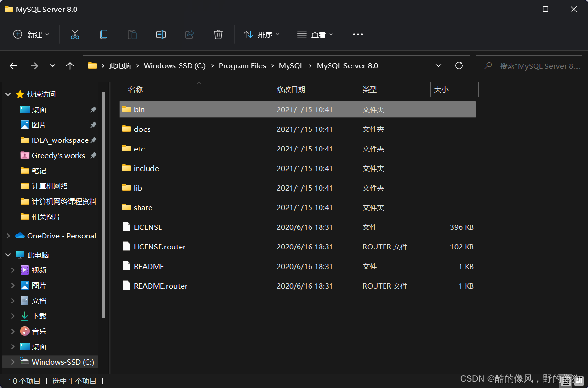Select the LICENSE.router file
This screenshot has height=388, width=588.
pyautogui.click(x=298, y=247)
